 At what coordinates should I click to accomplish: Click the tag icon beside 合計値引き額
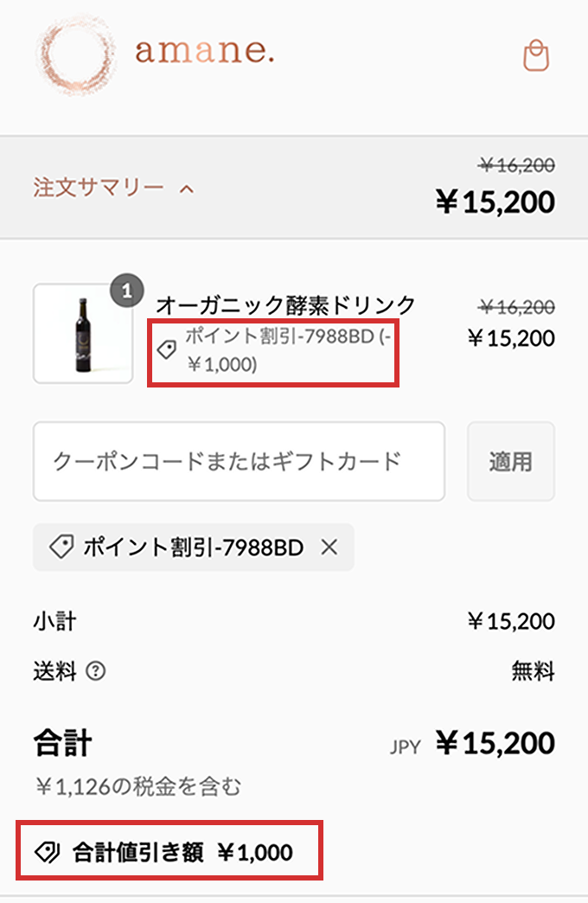(x=47, y=853)
